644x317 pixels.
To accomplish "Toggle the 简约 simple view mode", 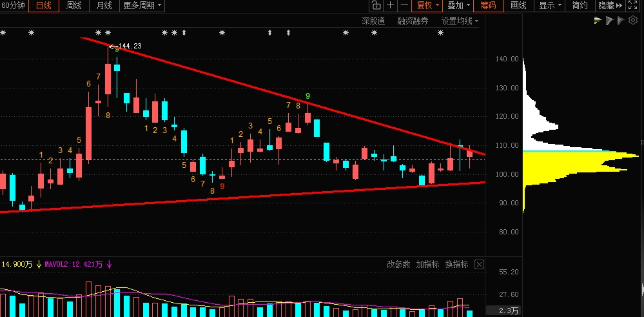I will point(580,5).
